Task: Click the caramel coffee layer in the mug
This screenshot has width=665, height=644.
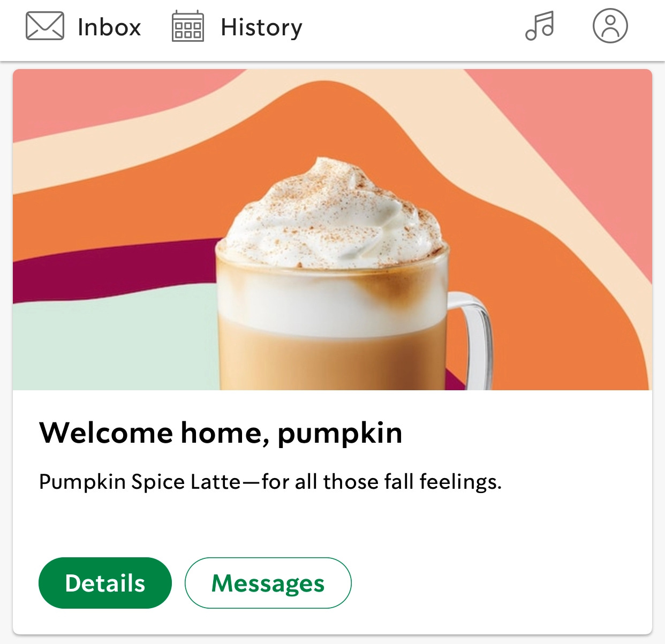Action: (332, 359)
